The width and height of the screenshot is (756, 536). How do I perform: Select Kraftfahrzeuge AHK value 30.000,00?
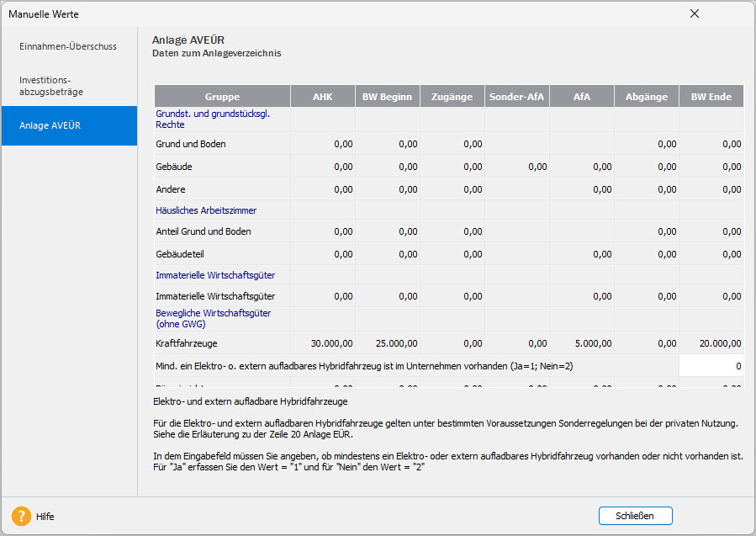tap(323, 342)
